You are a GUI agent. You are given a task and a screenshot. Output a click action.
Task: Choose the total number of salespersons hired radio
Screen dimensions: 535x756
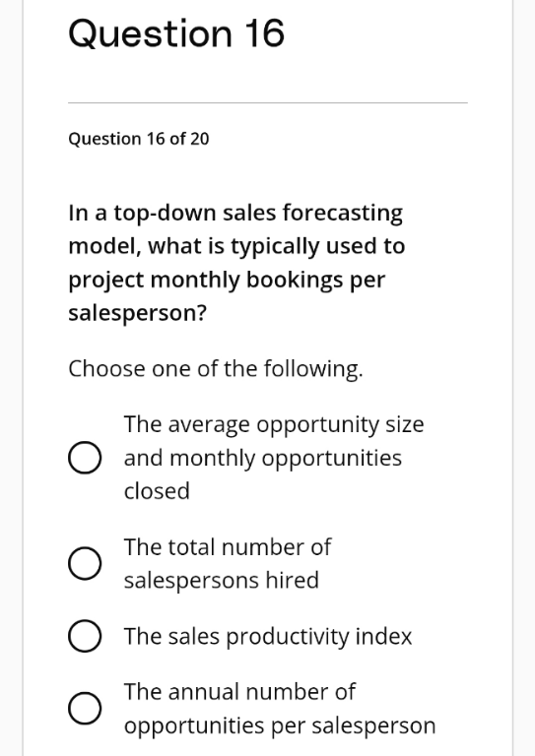[x=85, y=564]
